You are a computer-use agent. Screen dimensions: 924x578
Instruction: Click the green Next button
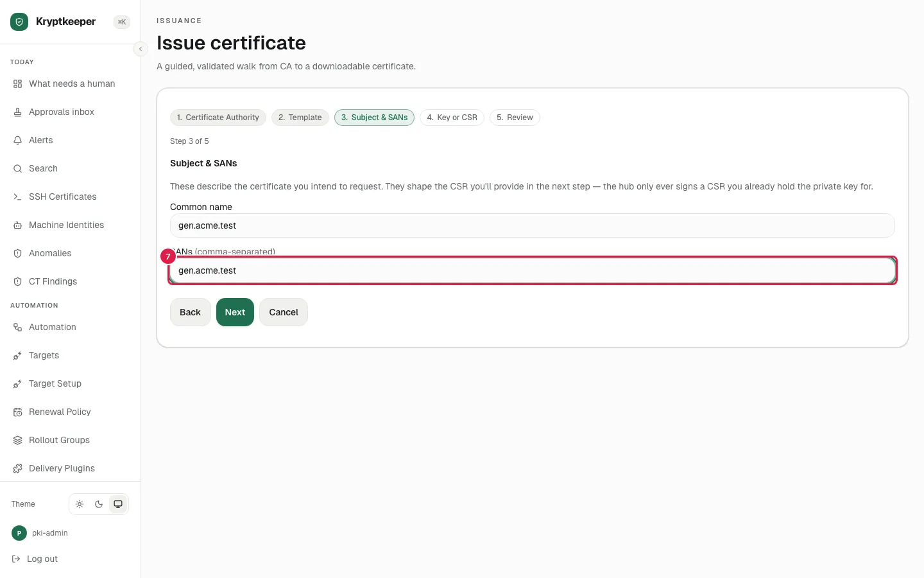click(x=235, y=312)
